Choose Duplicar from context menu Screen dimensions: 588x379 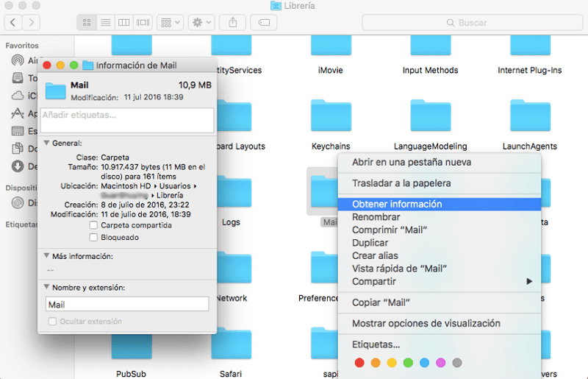click(x=439, y=243)
